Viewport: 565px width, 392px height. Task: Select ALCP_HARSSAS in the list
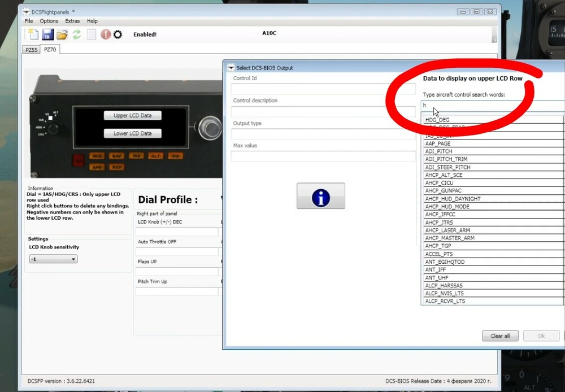pyautogui.click(x=493, y=285)
